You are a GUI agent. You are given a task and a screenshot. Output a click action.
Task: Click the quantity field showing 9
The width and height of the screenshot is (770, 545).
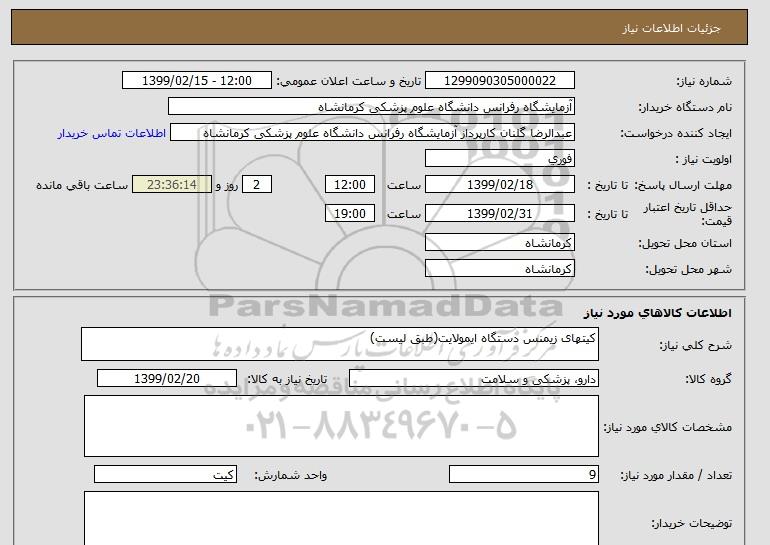(x=524, y=475)
